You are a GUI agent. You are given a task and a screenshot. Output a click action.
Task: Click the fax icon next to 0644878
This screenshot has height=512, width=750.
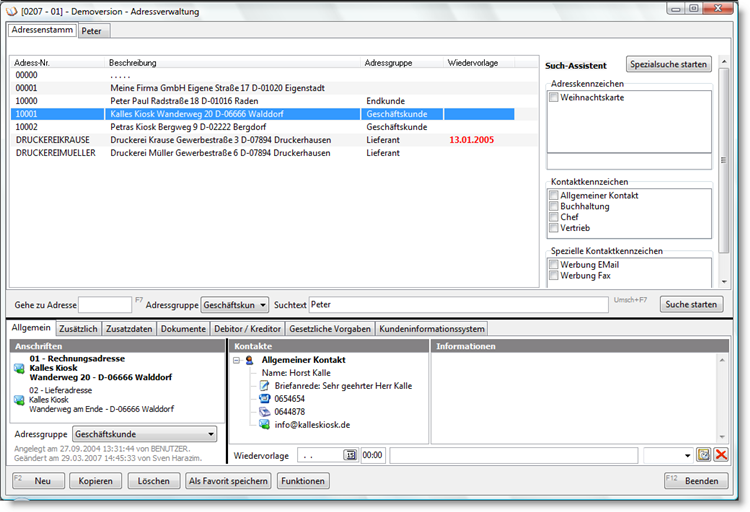pos(265,411)
